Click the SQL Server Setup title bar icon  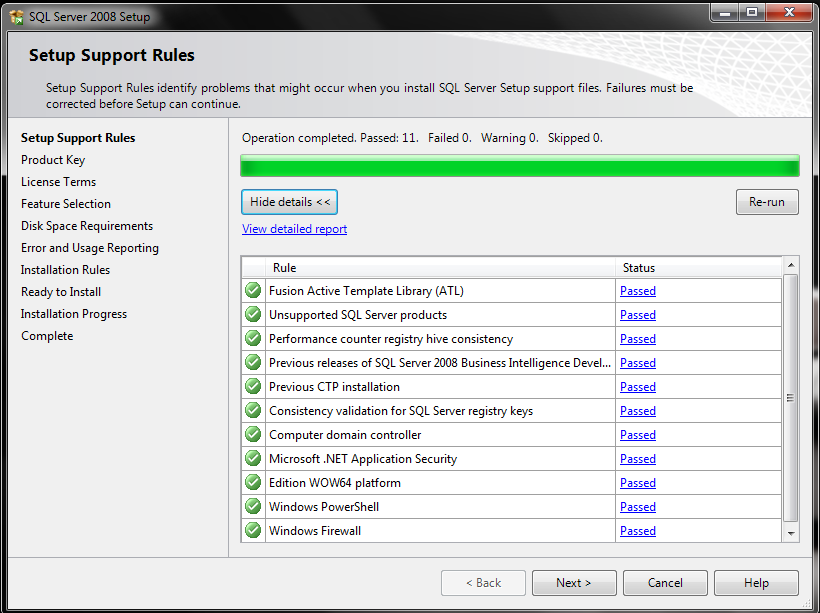pos(16,17)
